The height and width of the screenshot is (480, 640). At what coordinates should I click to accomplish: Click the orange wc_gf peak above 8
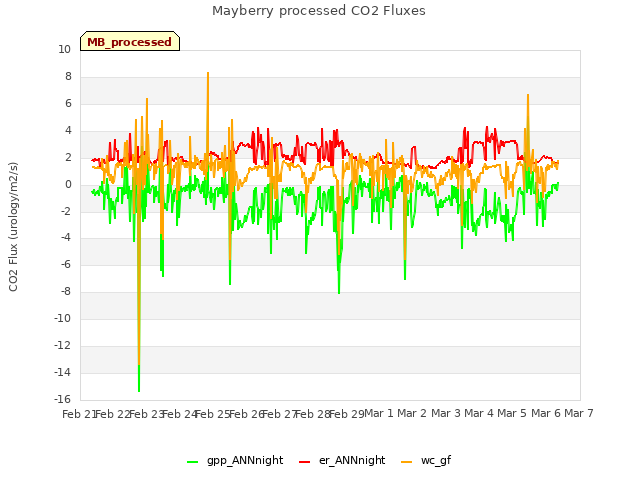click(208, 73)
